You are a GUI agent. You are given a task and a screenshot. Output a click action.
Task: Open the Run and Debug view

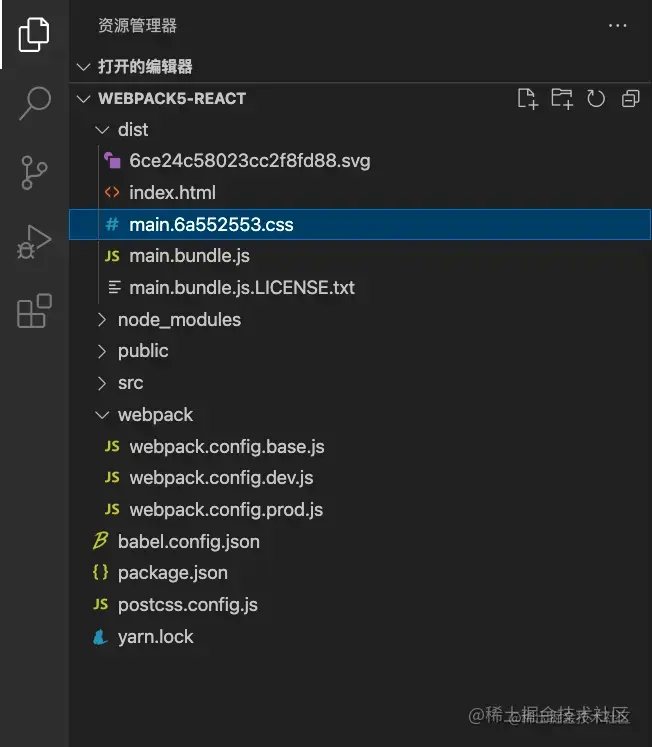coord(34,242)
